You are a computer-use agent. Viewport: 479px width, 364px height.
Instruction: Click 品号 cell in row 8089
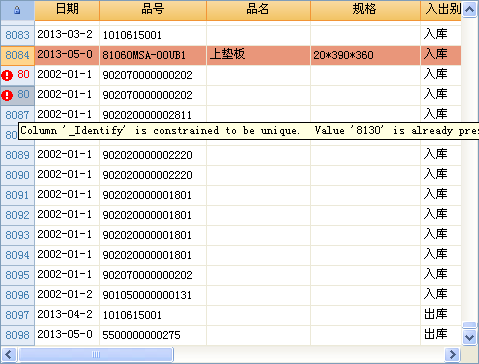[x=153, y=155]
